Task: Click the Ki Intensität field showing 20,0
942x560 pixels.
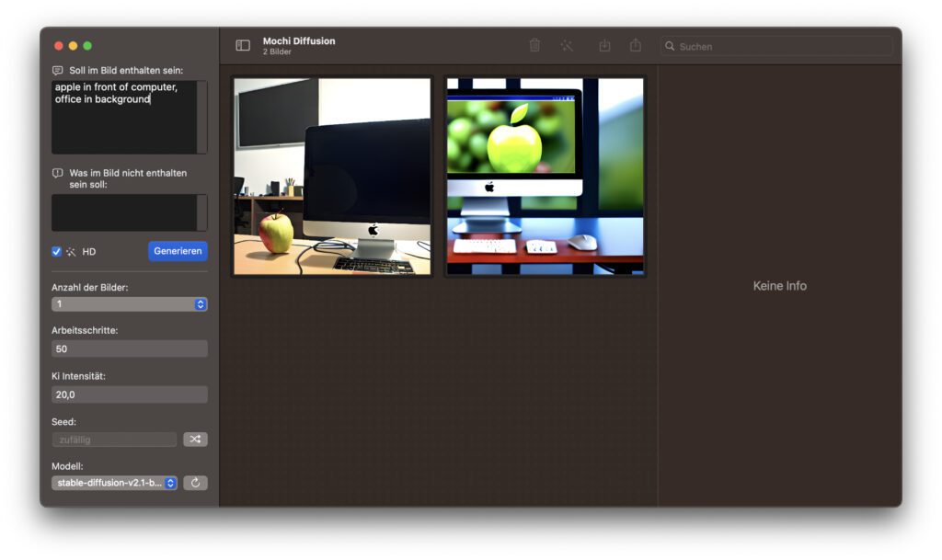Action: (129, 394)
